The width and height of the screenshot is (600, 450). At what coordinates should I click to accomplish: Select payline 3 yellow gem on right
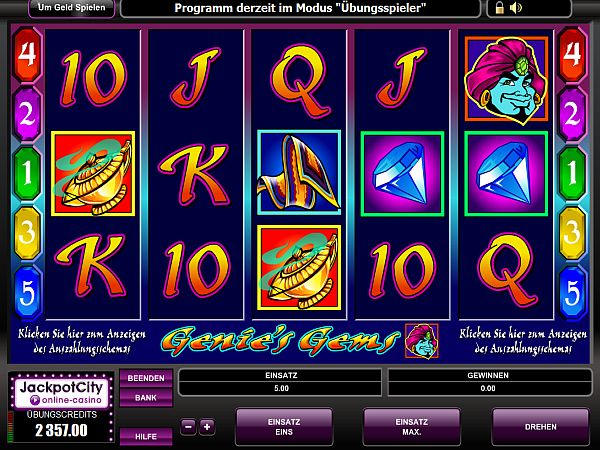tap(572, 233)
